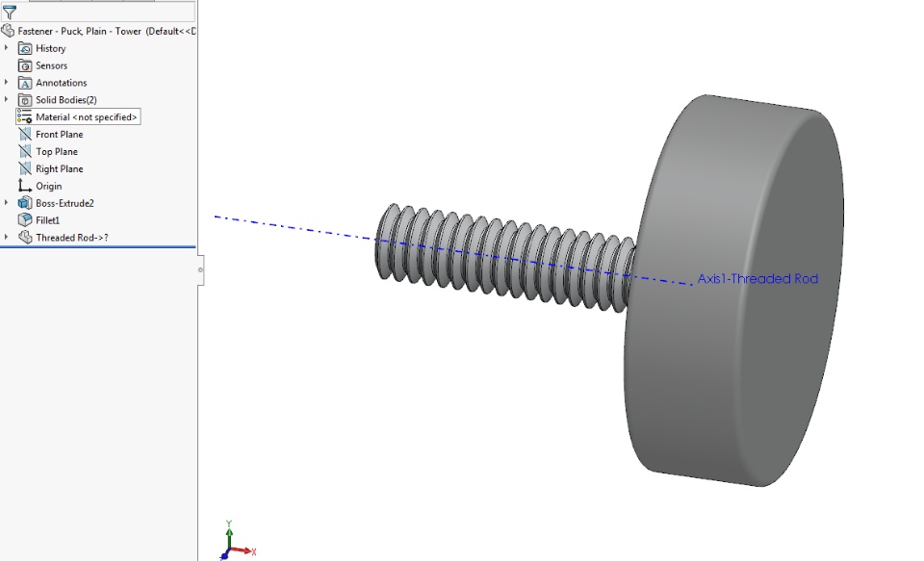Expand the Annotations node
The width and height of the screenshot is (924, 561).
click(7, 82)
